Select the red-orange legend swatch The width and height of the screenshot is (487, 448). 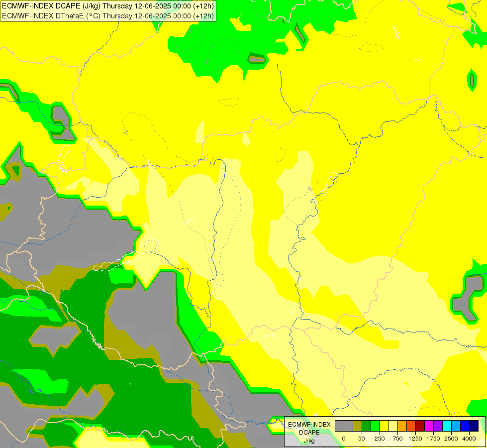[411, 426]
